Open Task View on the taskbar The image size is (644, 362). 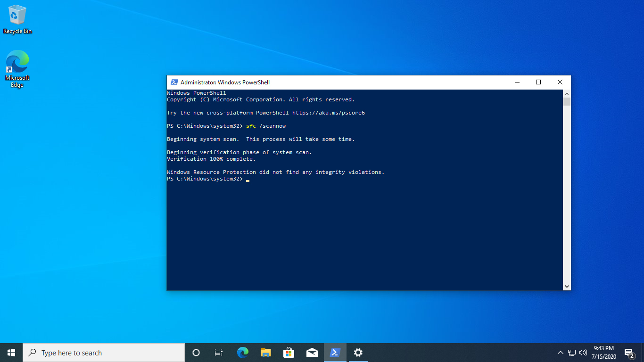tap(219, 353)
